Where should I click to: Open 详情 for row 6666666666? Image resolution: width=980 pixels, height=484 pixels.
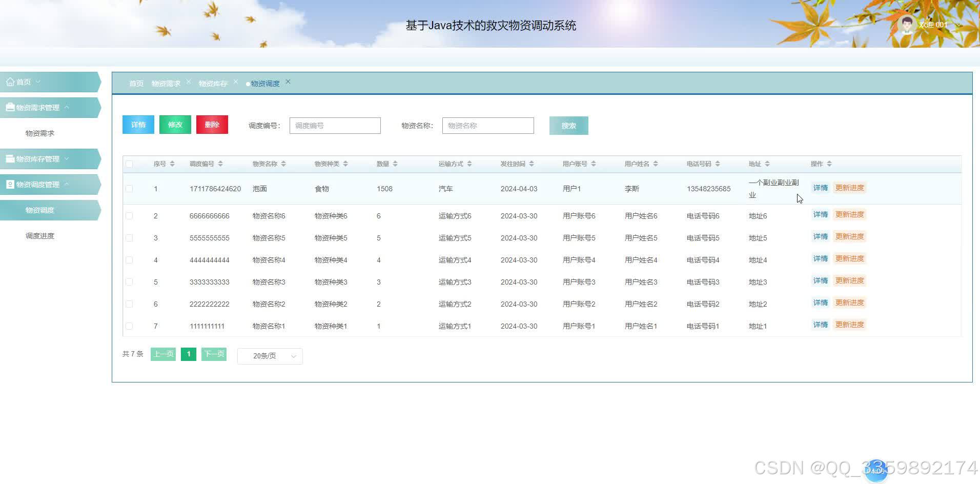[821, 215]
